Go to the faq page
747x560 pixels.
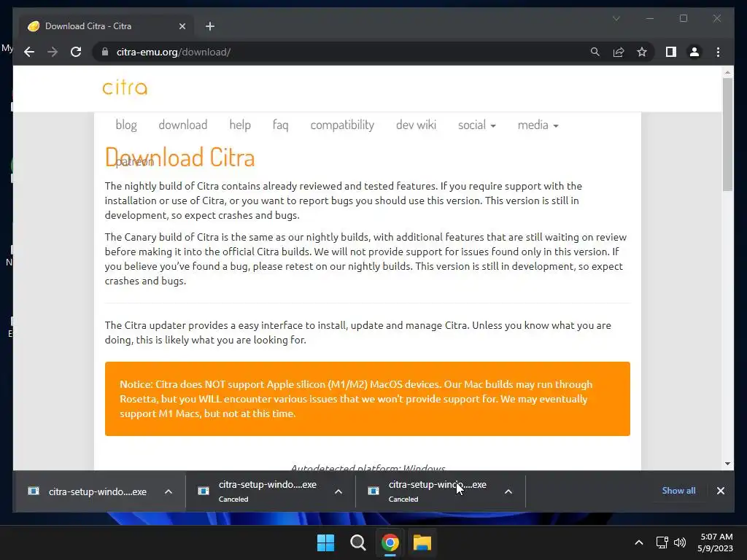(x=280, y=125)
